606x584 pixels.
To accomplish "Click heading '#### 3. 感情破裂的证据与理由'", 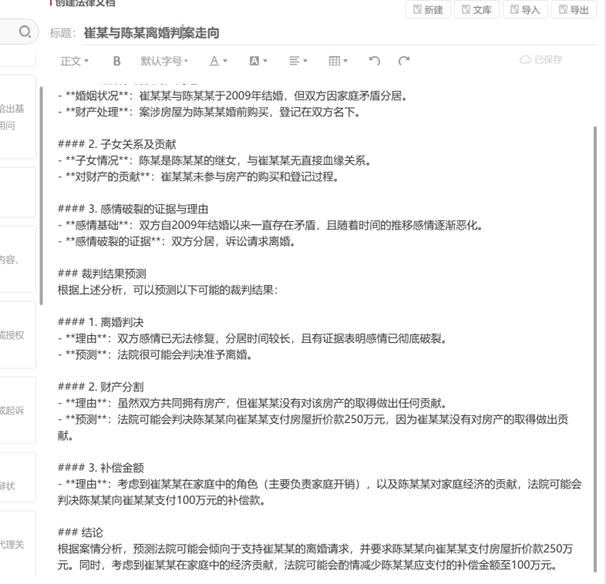I will [133, 209].
